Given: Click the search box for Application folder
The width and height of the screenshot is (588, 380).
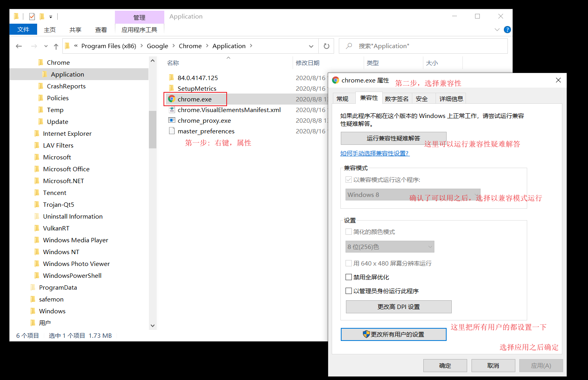Looking at the screenshot, I should (423, 46).
